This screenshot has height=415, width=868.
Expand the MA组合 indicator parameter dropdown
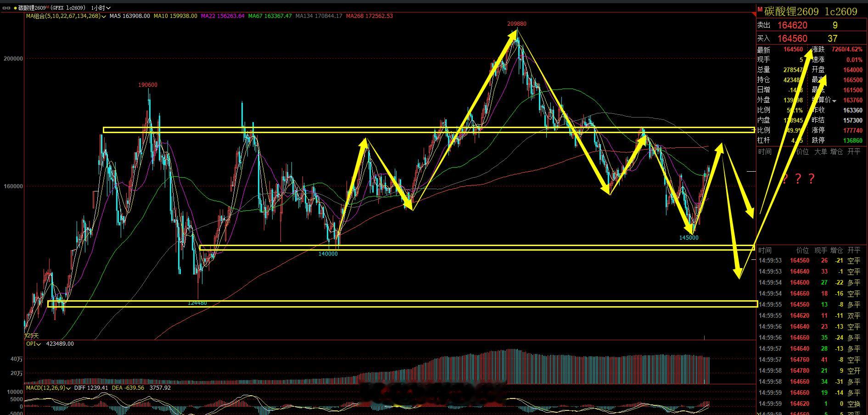tap(104, 16)
